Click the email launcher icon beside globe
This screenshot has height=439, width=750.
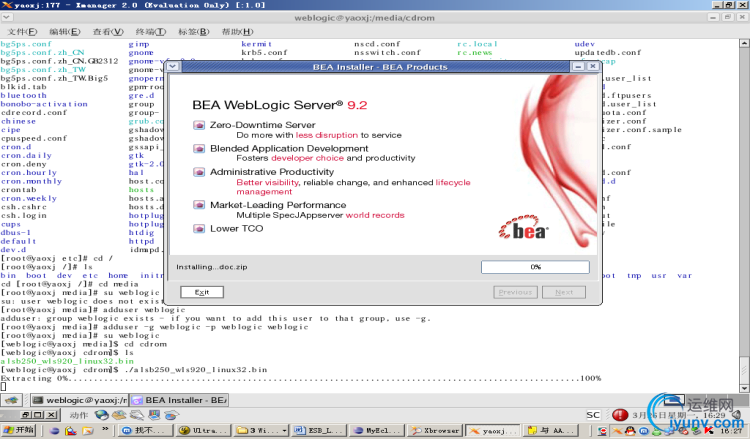click(119, 415)
